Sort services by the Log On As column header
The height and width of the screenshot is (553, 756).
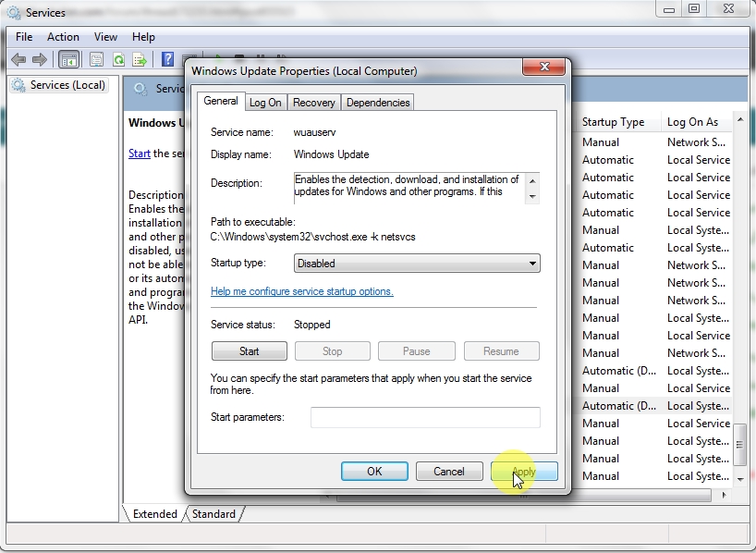tap(697, 122)
